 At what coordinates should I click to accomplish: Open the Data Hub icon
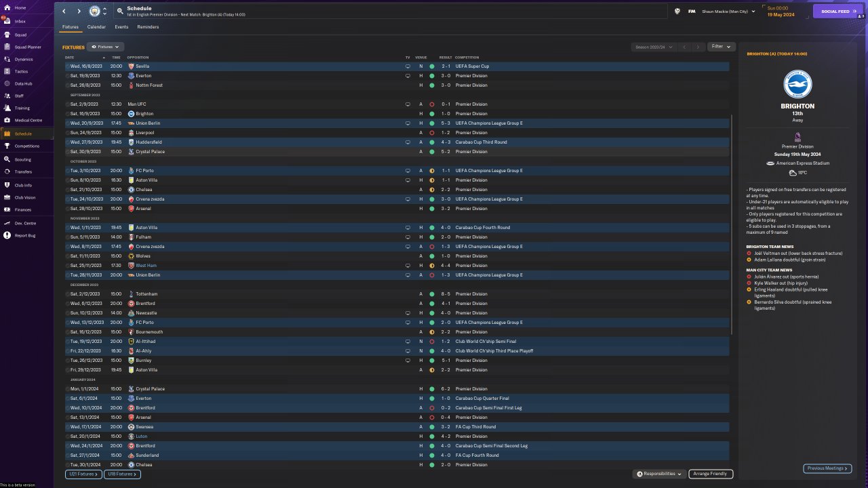(7, 83)
